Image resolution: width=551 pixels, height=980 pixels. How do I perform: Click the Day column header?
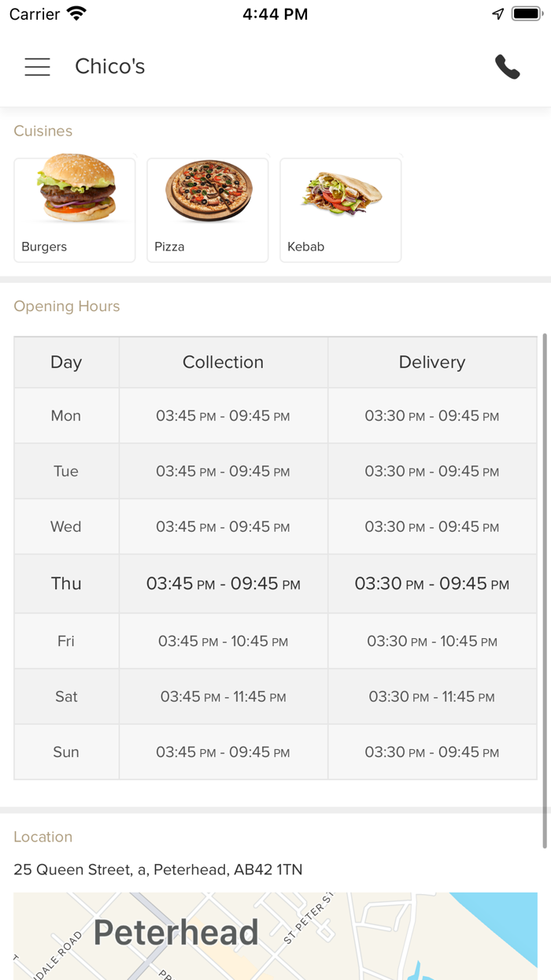point(66,362)
